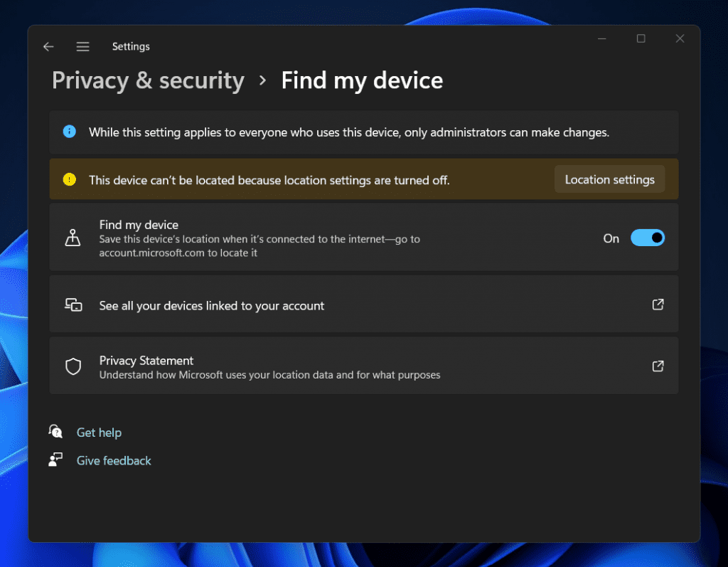Click the Give feedback person icon
This screenshot has width=728, height=567.
point(55,460)
